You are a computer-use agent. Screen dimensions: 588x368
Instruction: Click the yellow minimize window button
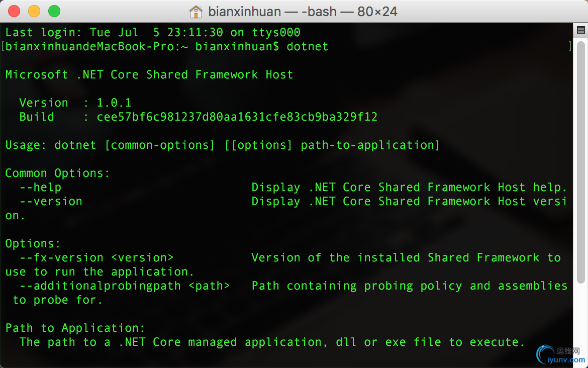(34, 11)
